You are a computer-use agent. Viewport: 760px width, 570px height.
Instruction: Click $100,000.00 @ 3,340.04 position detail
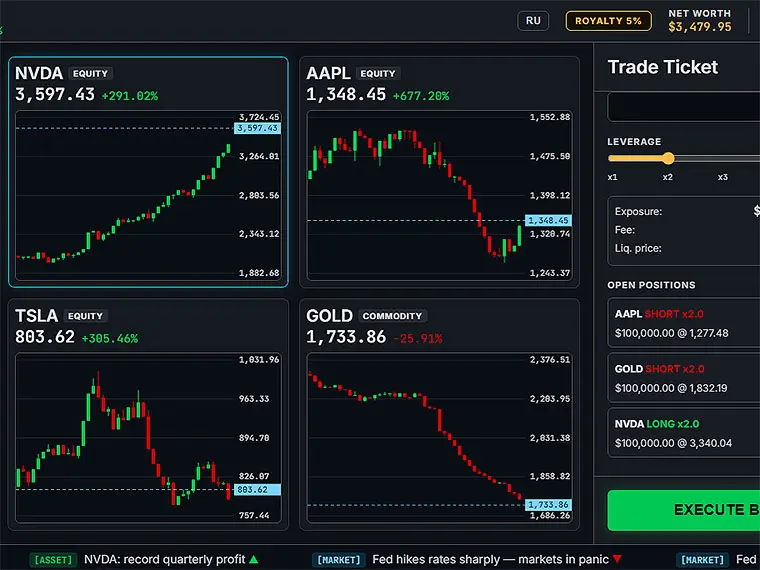[x=673, y=443]
